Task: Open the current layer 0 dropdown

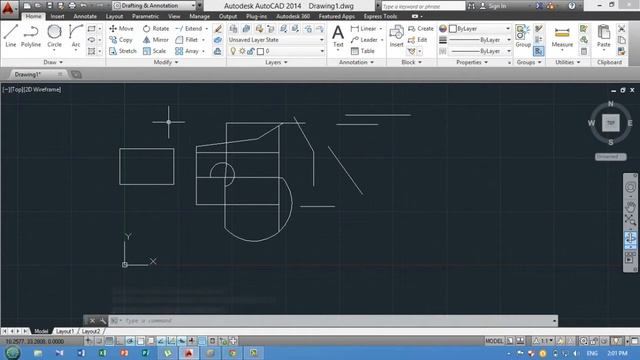Action: [x=291, y=51]
